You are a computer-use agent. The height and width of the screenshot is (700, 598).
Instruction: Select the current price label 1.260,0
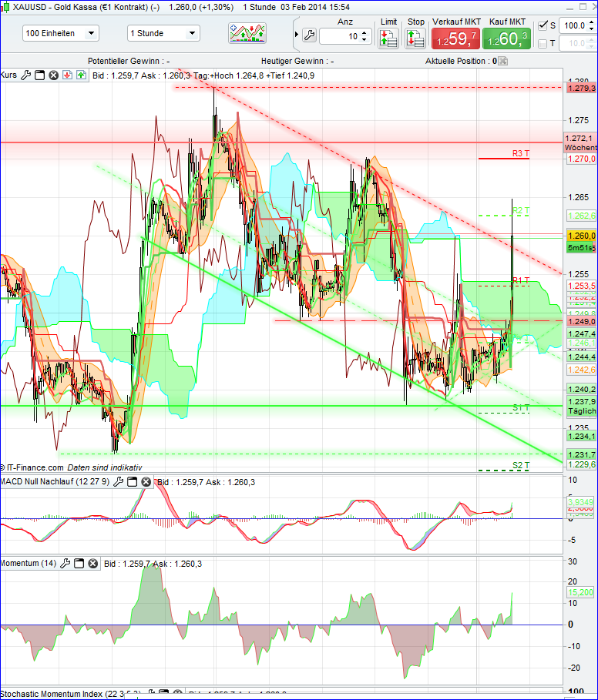pyautogui.click(x=581, y=236)
